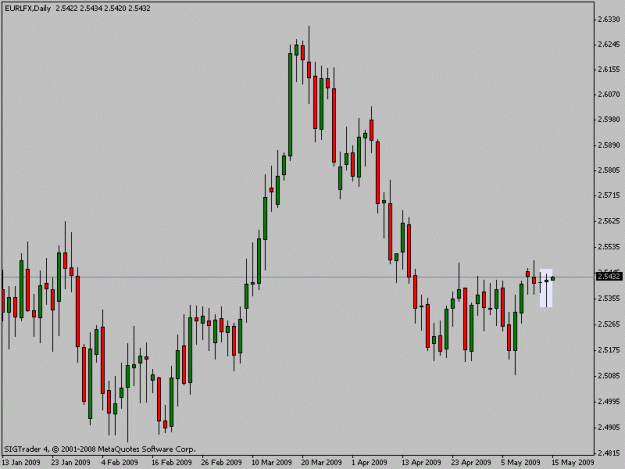Click the 2.4995 price axis label

[x=609, y=401]
